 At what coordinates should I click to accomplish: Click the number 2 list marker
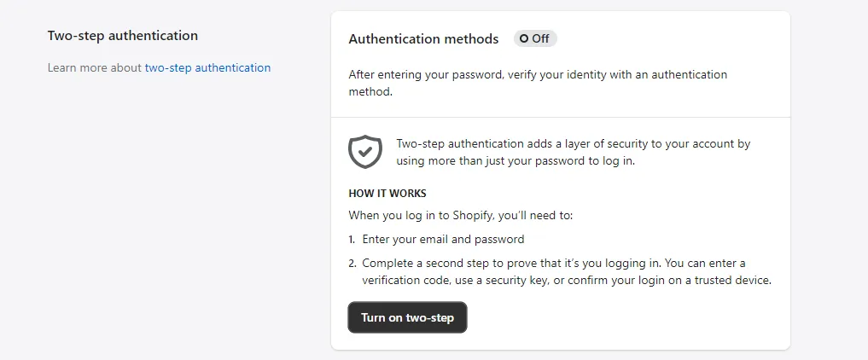pos(352,264)
